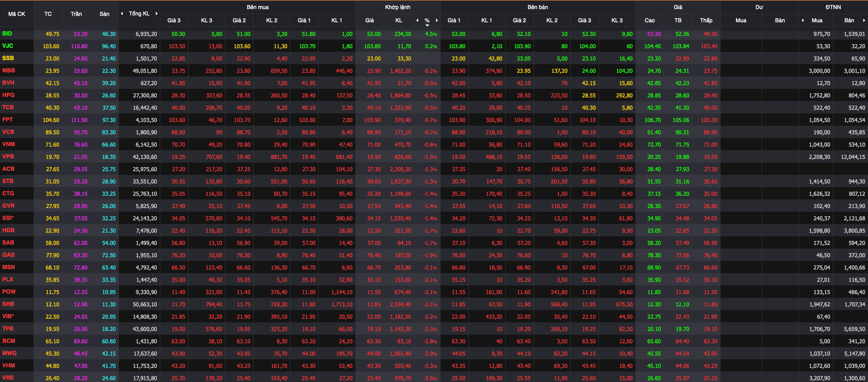
Task: Click the TB average price header
Action: click(678, 20)
